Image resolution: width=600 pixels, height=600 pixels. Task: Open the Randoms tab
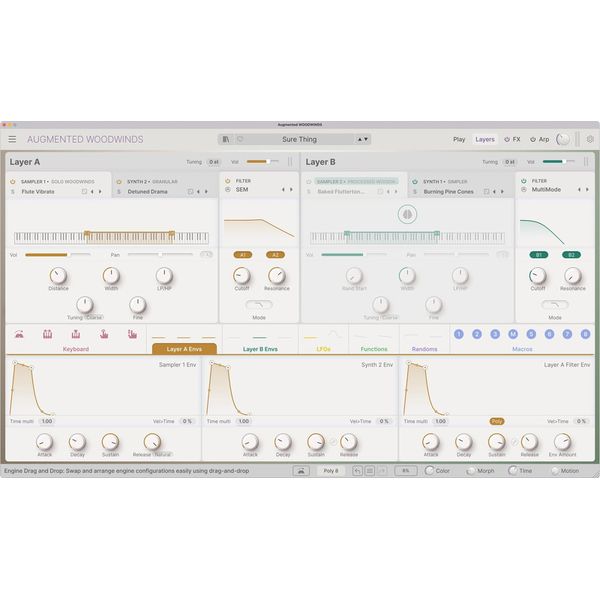click(424, 349)
